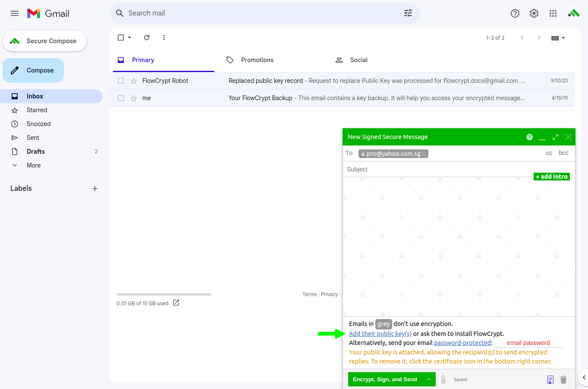Start a regular Compose message

pos(33,70)
